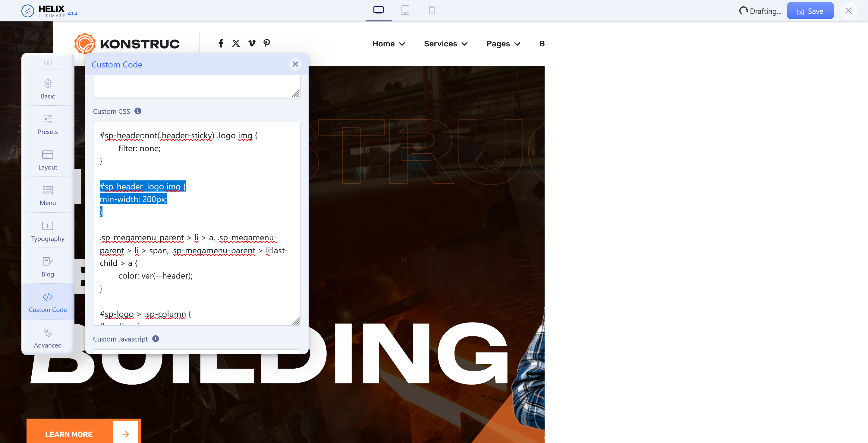868x443 pixels.
Task: Click the Custom CSS info icon
Action: (x=138, y=111)
